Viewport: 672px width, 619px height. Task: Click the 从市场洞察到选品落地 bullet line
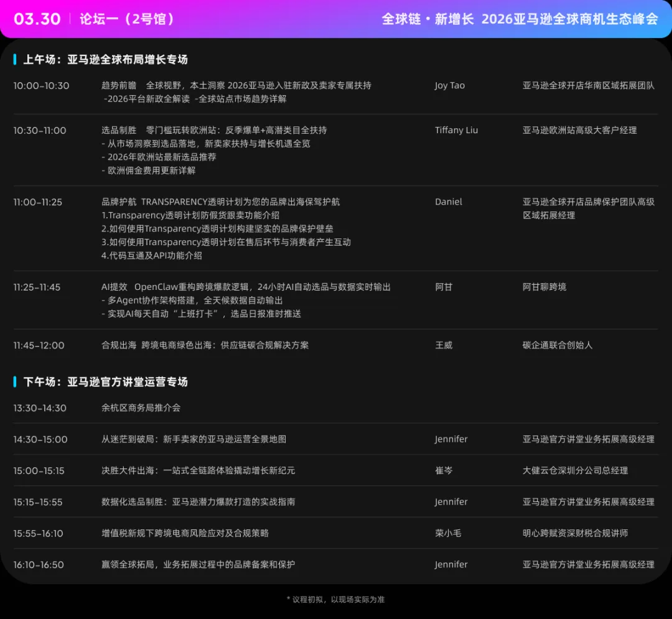click(206, 144)
